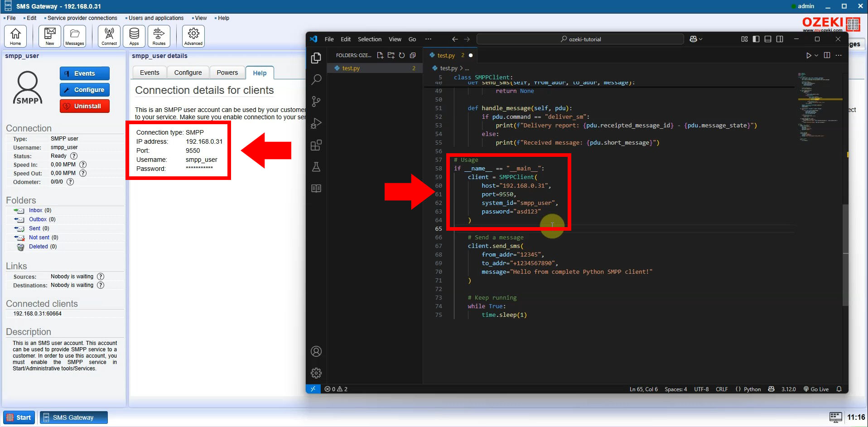Change indentation via Spaces: 4
868x427 pixels.
(x=675, y=389)
